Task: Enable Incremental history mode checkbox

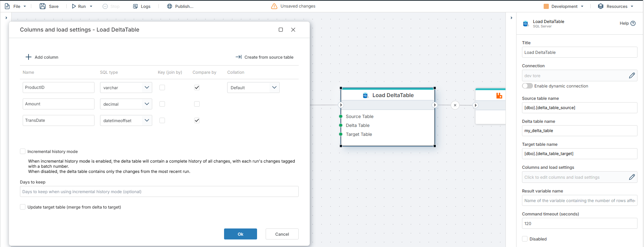Action: coord(23,151)
